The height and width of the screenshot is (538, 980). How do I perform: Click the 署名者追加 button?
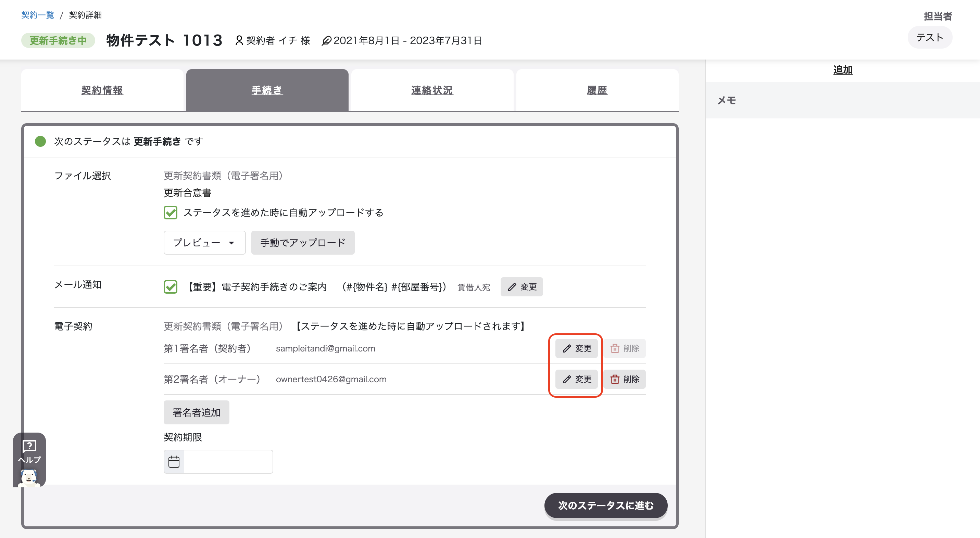click(196, 412)
